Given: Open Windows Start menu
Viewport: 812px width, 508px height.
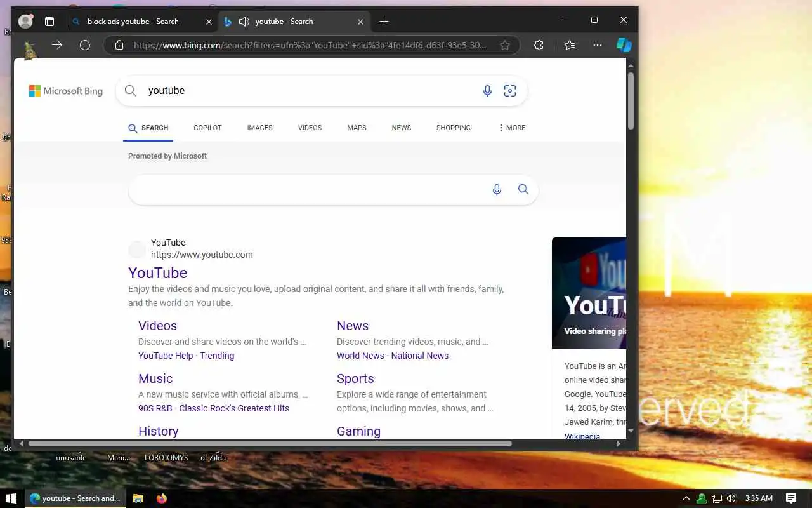Looking at the screenshot, I should point(11,498).
